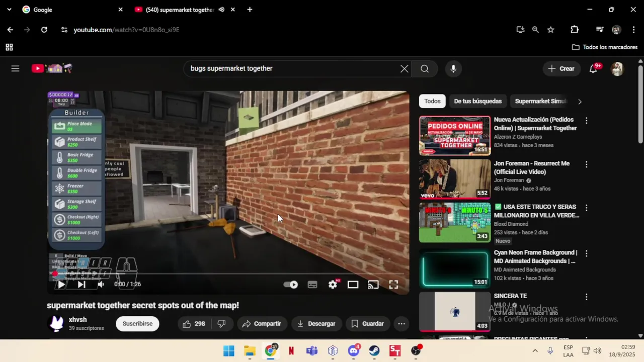Image resolution: width=644 pixels, height=362 pixels.
Task: Toggle subtitles in the player
Action: click(312, 285)
